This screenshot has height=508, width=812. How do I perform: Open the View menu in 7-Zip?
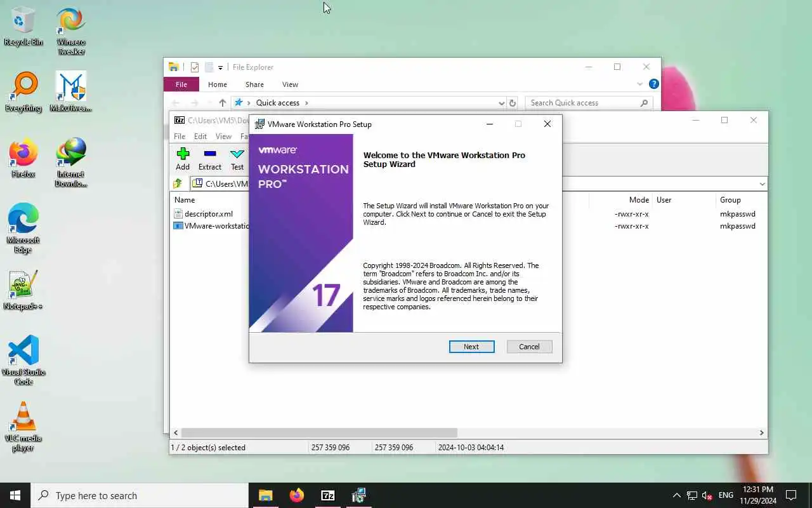223,137
